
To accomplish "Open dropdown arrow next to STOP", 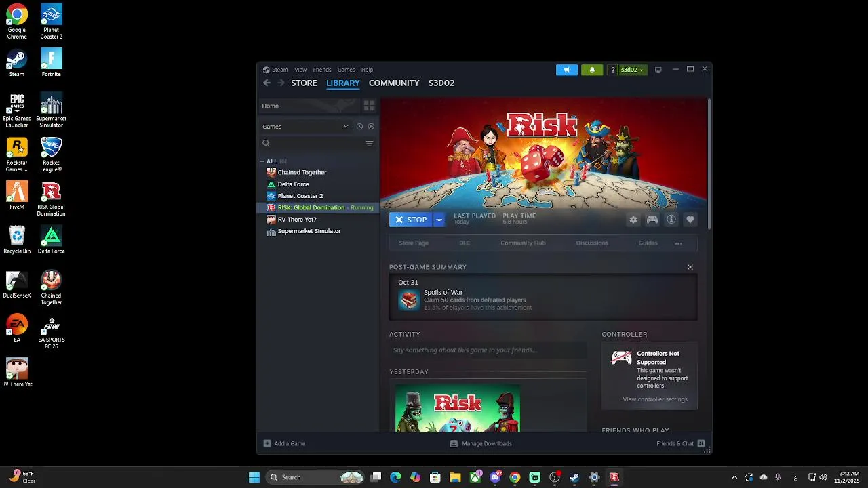I will click(x=439, y=220).
